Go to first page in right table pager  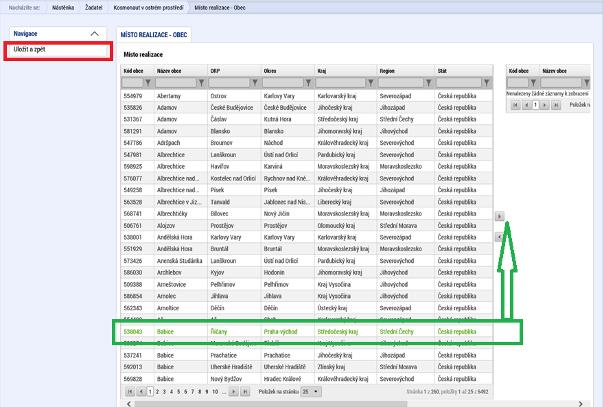pos(516,105)
